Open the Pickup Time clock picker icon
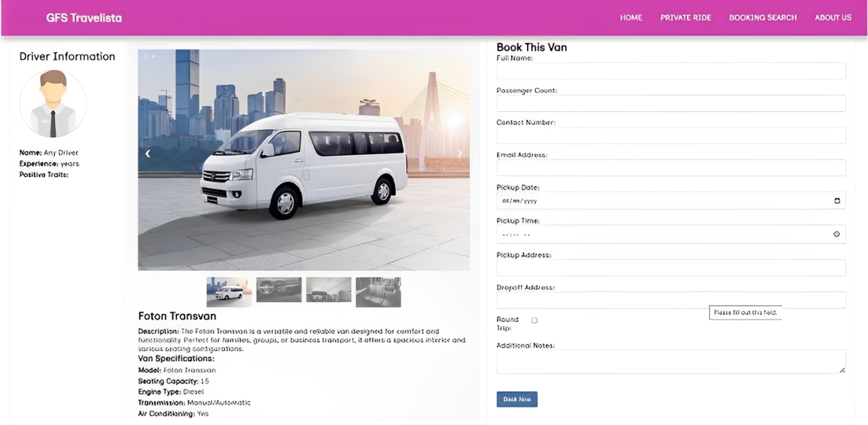Image resolution: width=868 pixels, height=425 pixels. pos(837,234)
